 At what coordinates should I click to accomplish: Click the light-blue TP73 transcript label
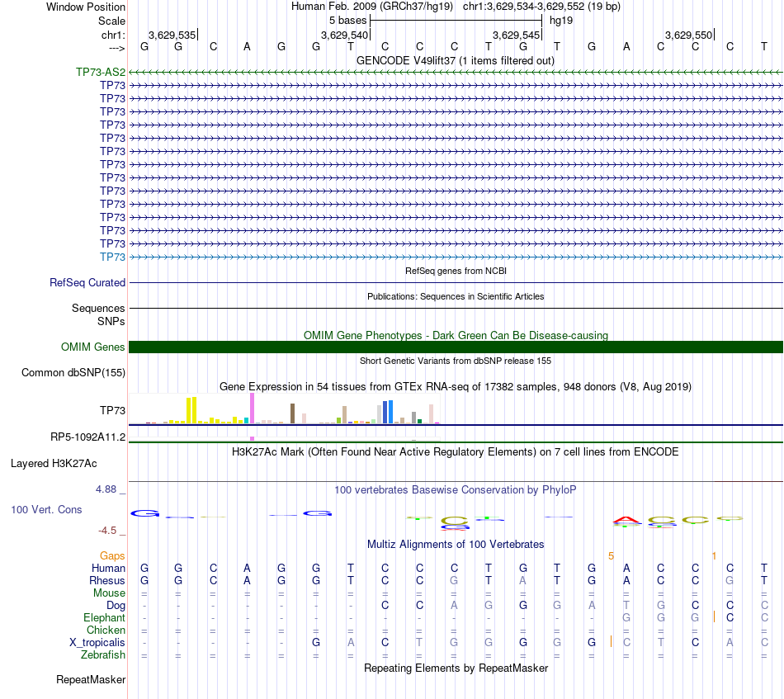tap(112, 257)
